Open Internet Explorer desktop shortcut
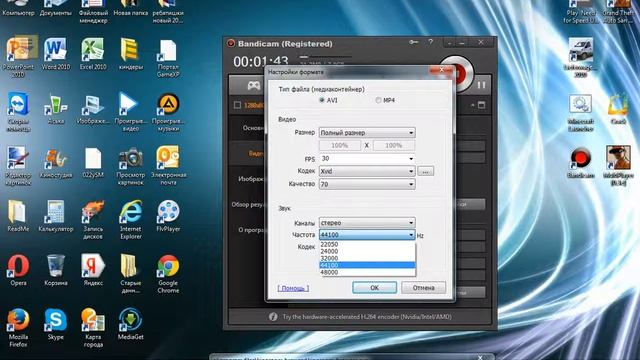 pyautogui.click(x=131, y=219)
